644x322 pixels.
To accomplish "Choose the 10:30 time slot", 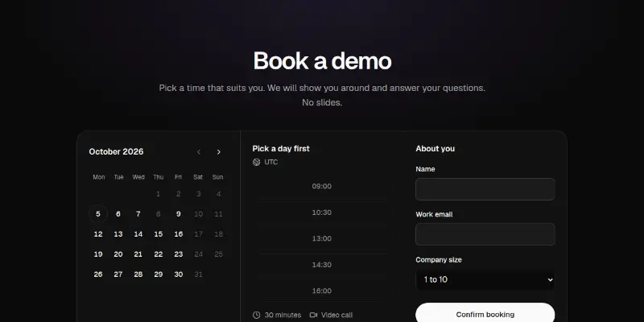I will click(321, 213).
